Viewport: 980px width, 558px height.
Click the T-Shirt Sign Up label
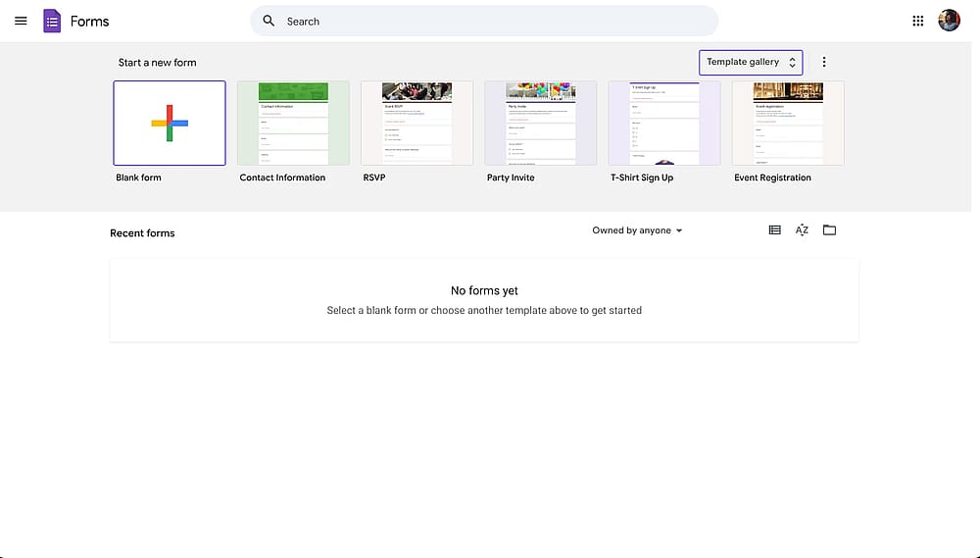(x=642, y=178)
